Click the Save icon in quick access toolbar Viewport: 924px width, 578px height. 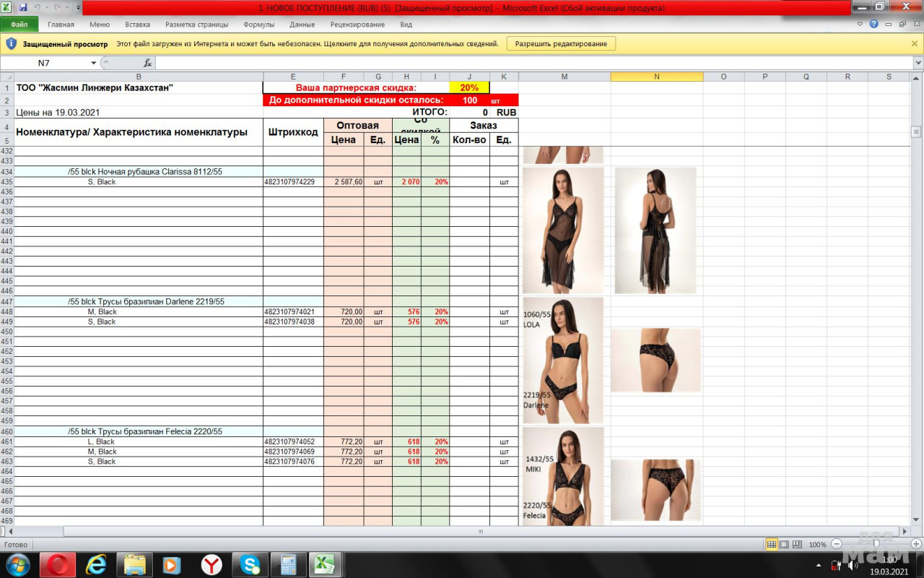23,7
